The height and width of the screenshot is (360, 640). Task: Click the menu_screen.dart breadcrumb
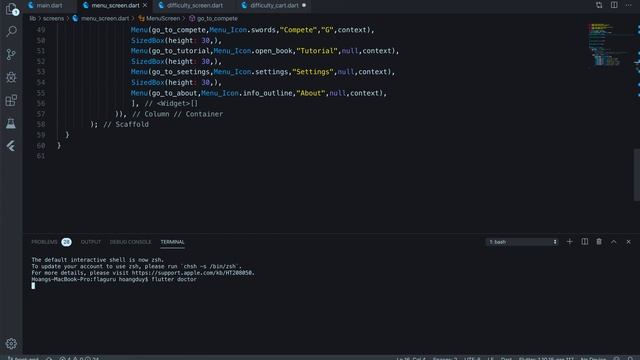pos(104,18)
